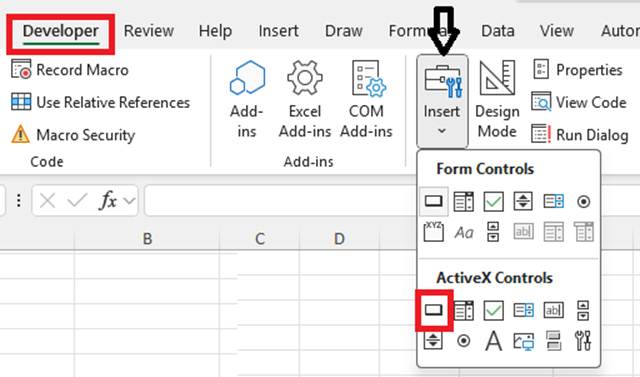Click Run Dialog
This screenshot has height=377, width=640.
coord(580,135)
